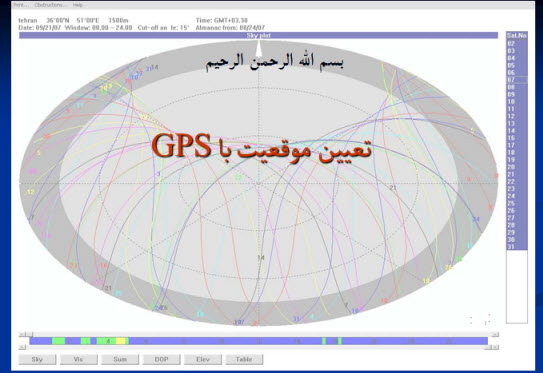Click the Window: 00.00 - 24.00 text

(99, 28)
